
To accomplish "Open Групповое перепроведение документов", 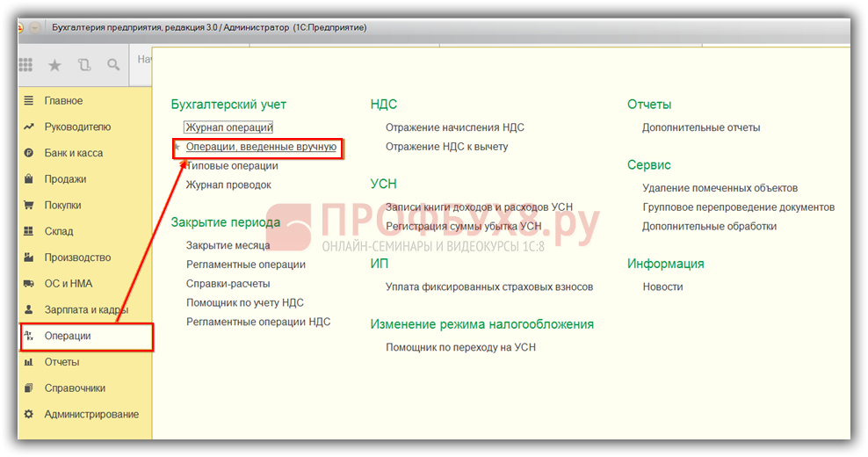I will (739, 207).
